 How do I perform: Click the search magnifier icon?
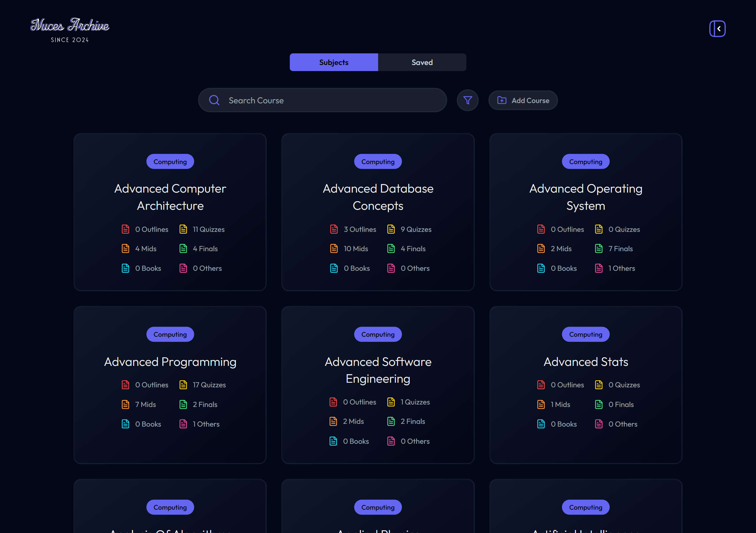214,100
